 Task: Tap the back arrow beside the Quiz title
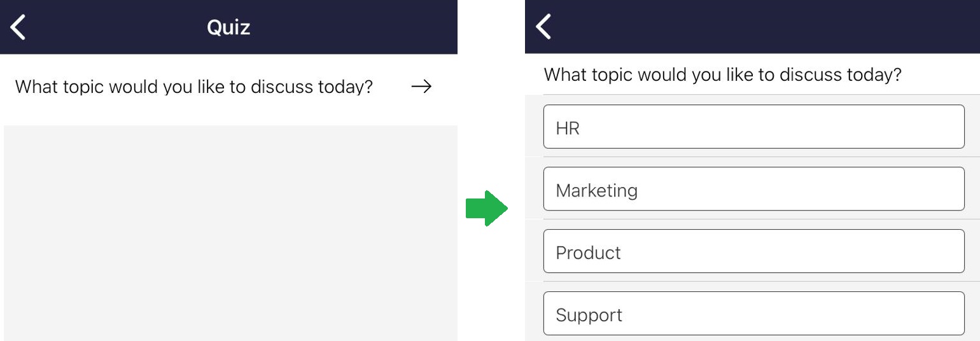tap(18, 27)
